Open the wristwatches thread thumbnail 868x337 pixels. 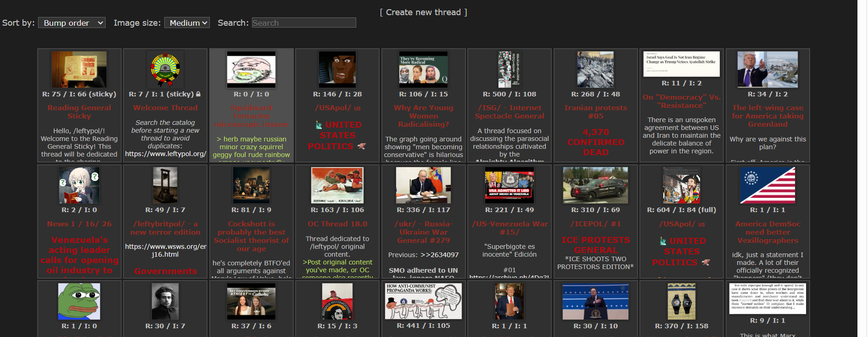tap(681, 301)
